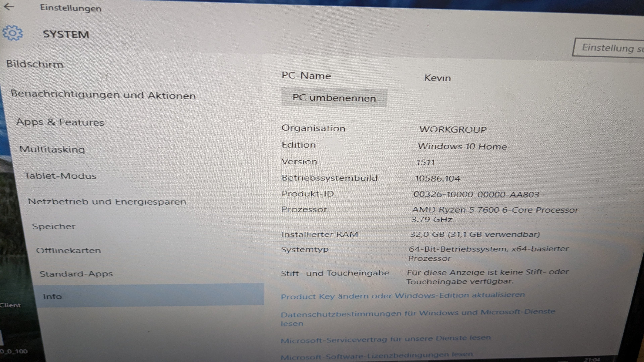Select the Info menu entry
The height and width of the screenshot is (362, 644).
coord(52,296)
